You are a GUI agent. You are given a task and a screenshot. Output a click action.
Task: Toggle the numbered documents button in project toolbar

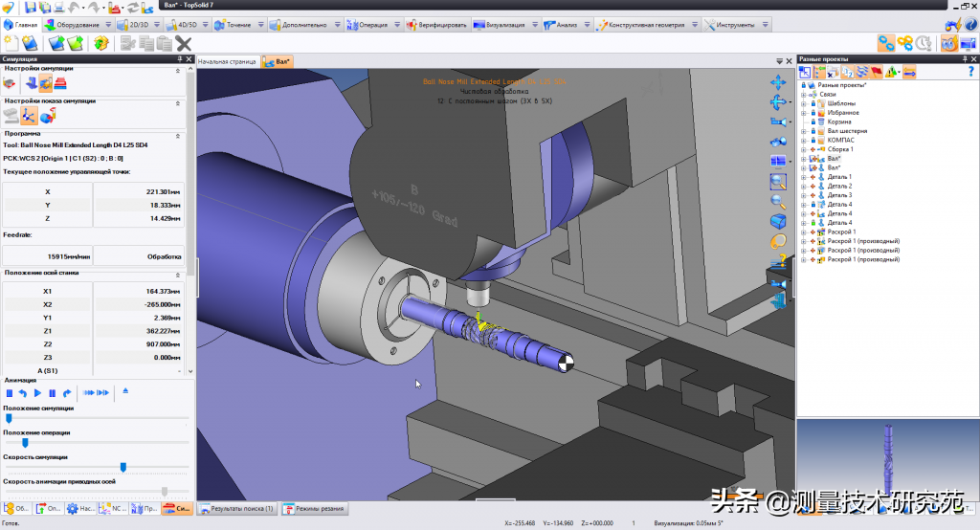(847, 73)
